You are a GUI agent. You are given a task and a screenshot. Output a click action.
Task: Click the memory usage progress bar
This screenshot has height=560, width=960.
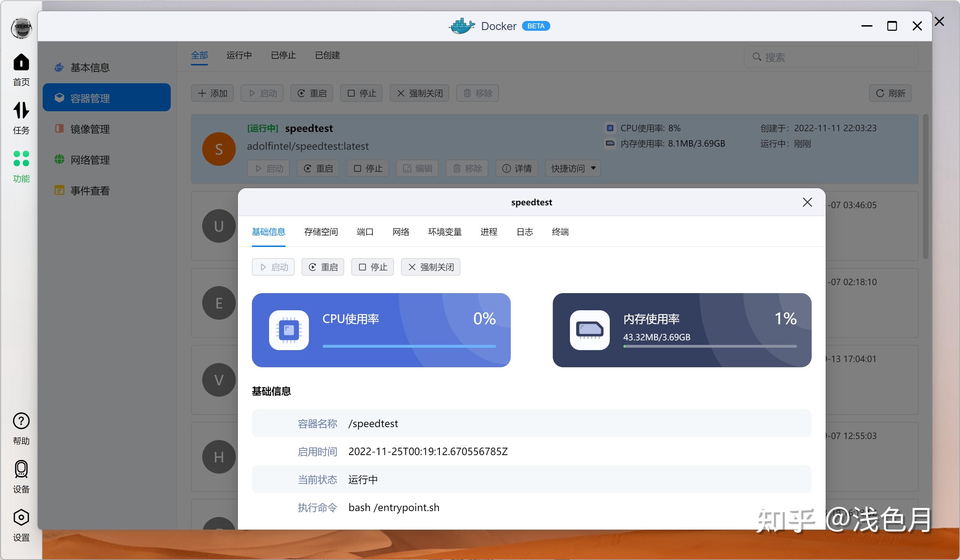[710, 346]
